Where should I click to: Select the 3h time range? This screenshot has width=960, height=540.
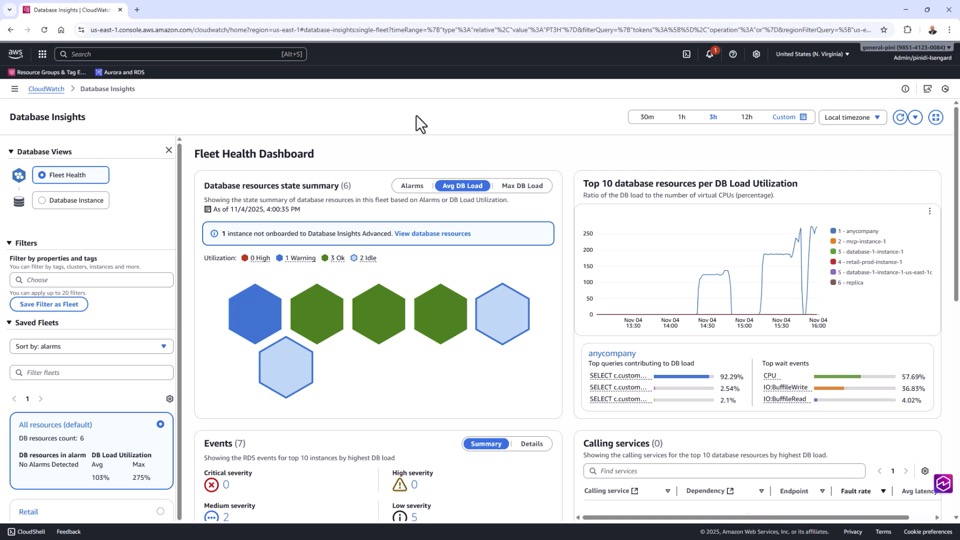713,117
